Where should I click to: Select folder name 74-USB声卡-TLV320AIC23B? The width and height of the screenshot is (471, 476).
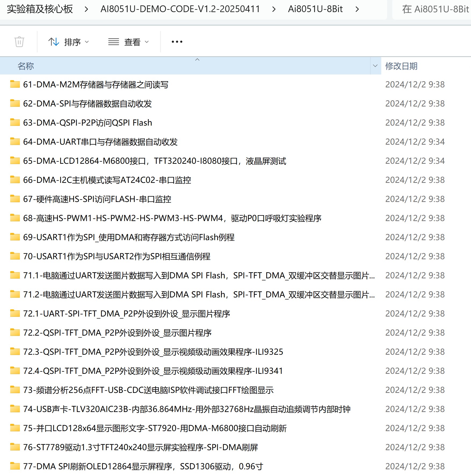coord(187,409)
